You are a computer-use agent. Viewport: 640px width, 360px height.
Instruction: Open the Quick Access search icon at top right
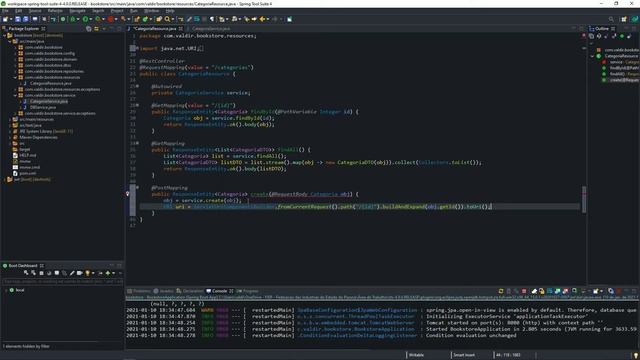[611, 19]
